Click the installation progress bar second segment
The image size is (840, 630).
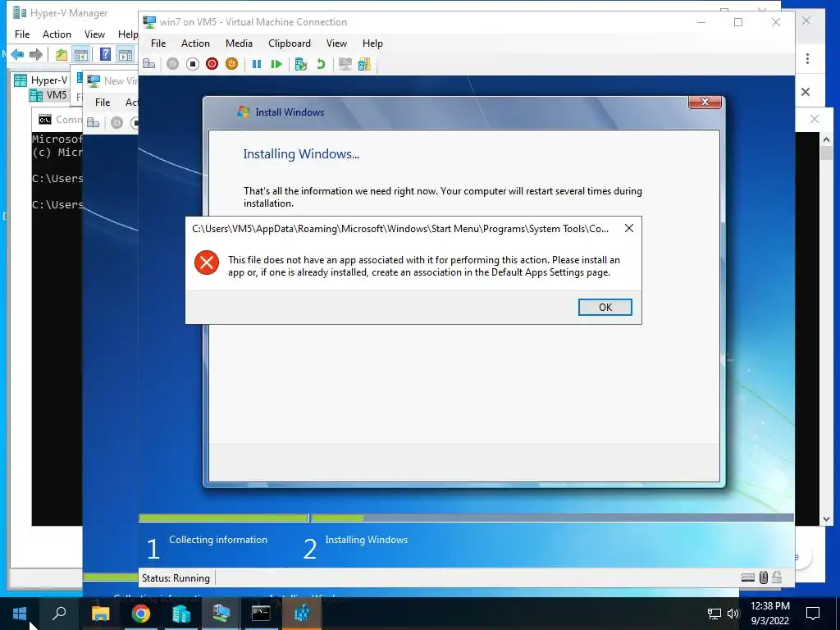(552, 518)
